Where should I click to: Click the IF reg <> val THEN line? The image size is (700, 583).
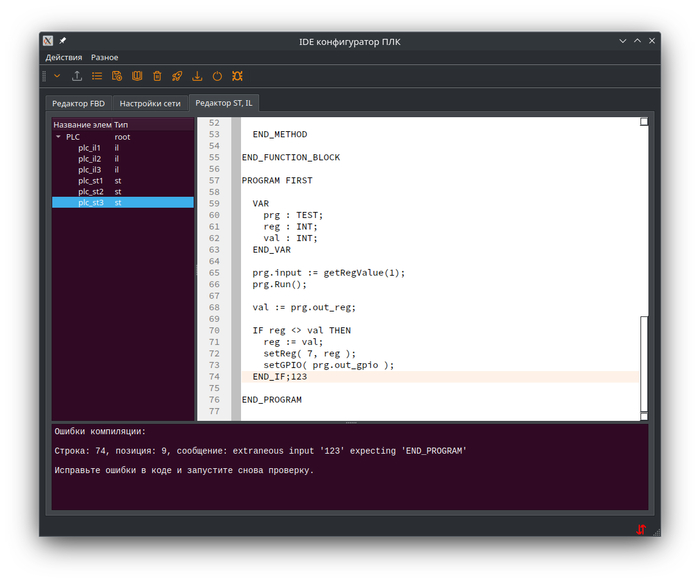tap(301, 330)
